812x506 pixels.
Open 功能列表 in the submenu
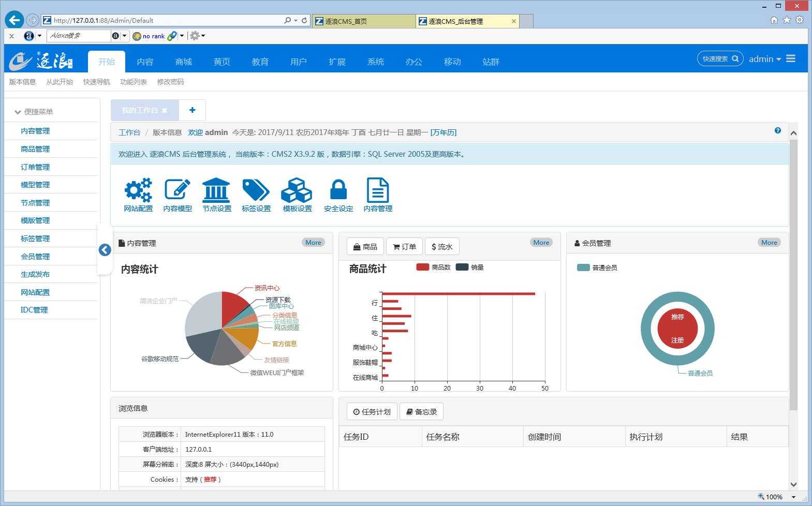coord(134,82)
